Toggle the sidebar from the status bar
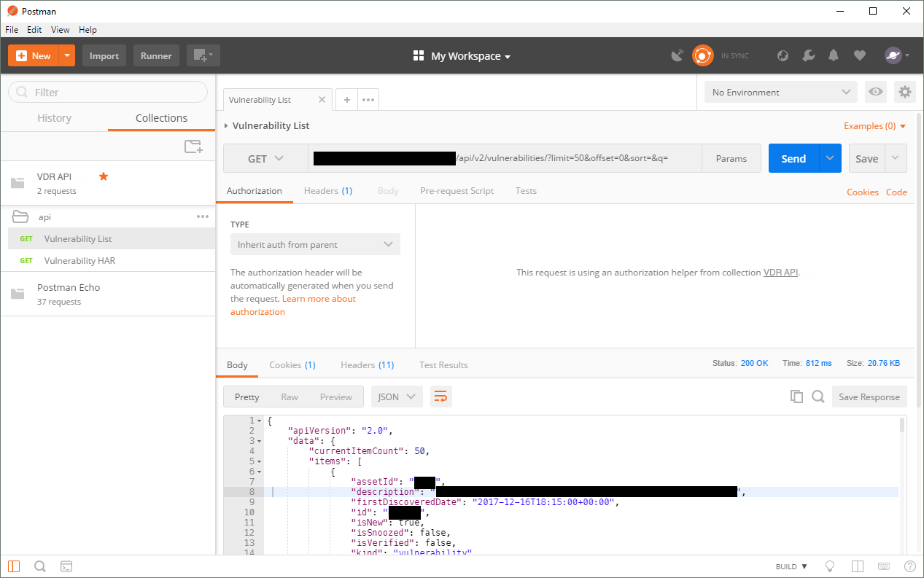The height and width of the screenshot is (578, 924). point(15,566)
